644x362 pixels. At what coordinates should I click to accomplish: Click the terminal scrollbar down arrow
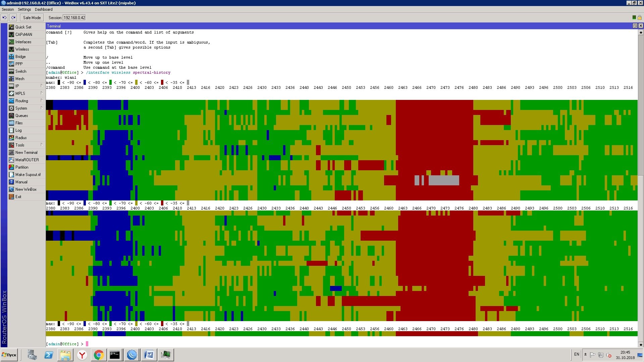pyautogui.click(x=641, y=345)
